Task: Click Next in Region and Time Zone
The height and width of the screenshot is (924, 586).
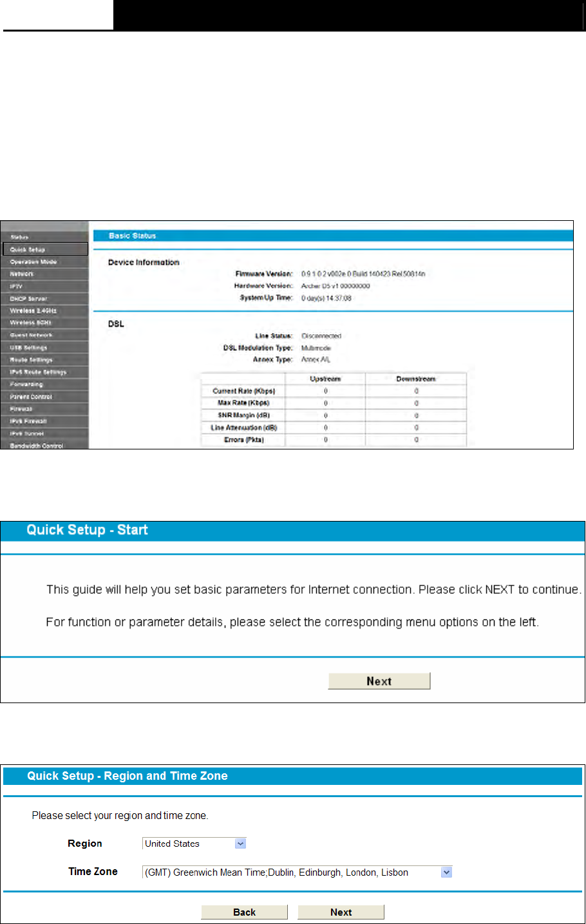Action: (x=341, y=912)
